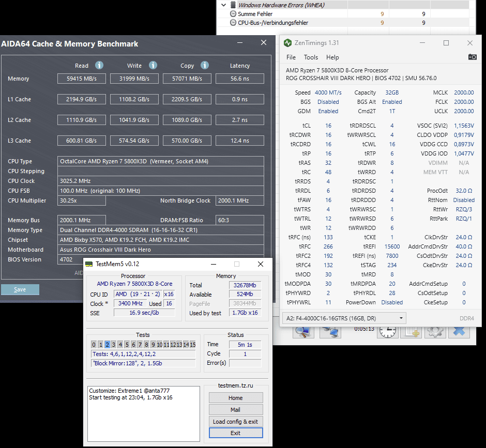Image resolution: width=486 pixels, height=448 pixels.
Task: Click the RttPark RZQ/1 value
Action: tap(464, 219)
